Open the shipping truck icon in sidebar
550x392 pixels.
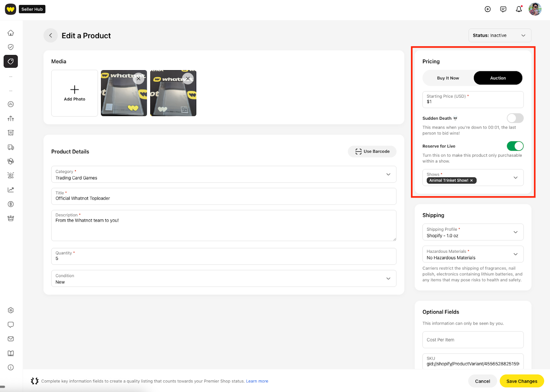pyautogui.click(x=11, y=147)
